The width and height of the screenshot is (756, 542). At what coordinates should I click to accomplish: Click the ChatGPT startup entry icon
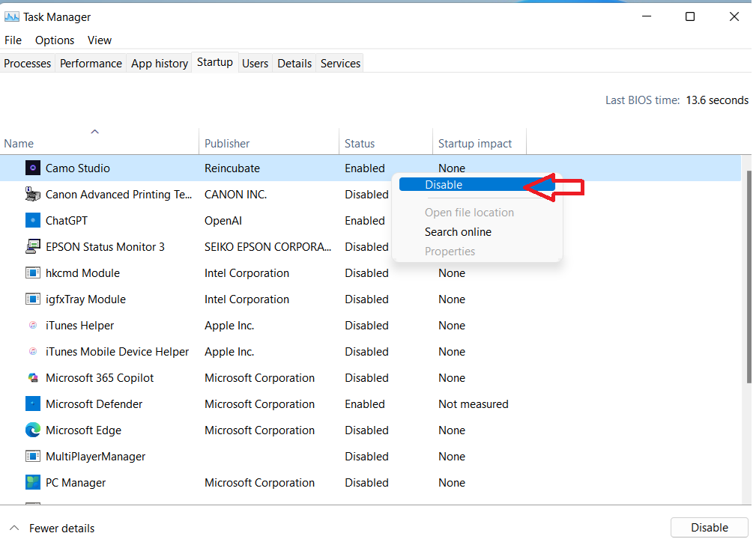click(x=32, y=221)
